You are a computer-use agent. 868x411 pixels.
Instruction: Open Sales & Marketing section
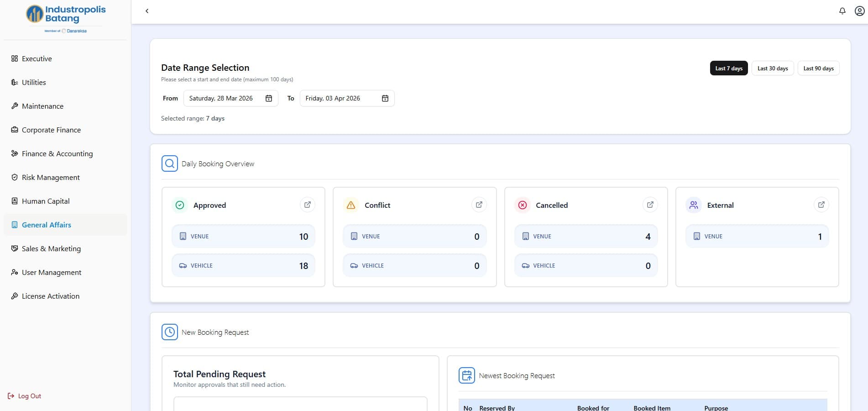65,248
